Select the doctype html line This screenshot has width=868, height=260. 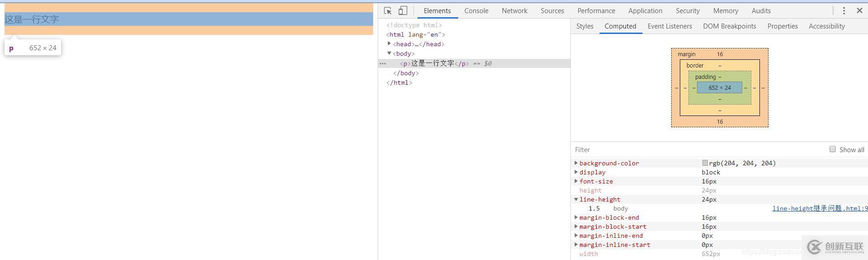pos(414,25)
